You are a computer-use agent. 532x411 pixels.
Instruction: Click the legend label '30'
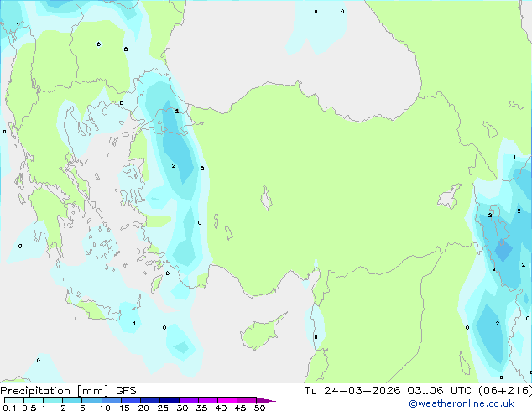(182, 408)
